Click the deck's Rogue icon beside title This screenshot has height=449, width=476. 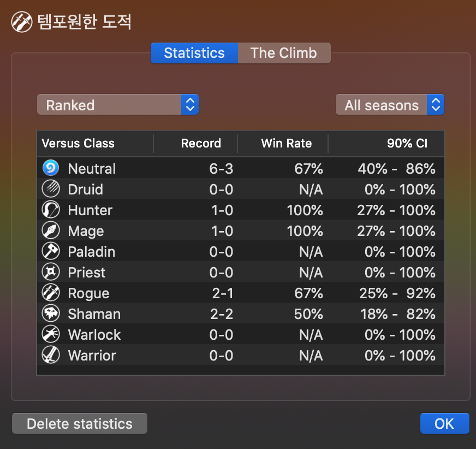click(x=22, y=22)
